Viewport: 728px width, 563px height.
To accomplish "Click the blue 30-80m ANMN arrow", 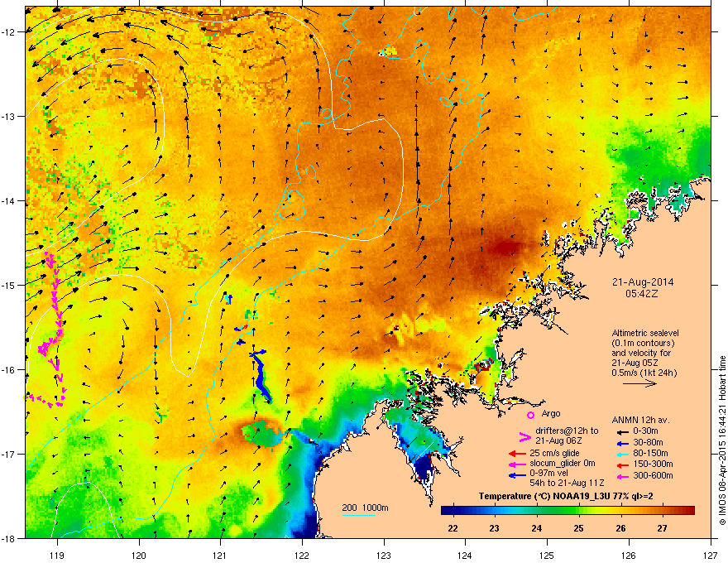I will pos(622,443).
